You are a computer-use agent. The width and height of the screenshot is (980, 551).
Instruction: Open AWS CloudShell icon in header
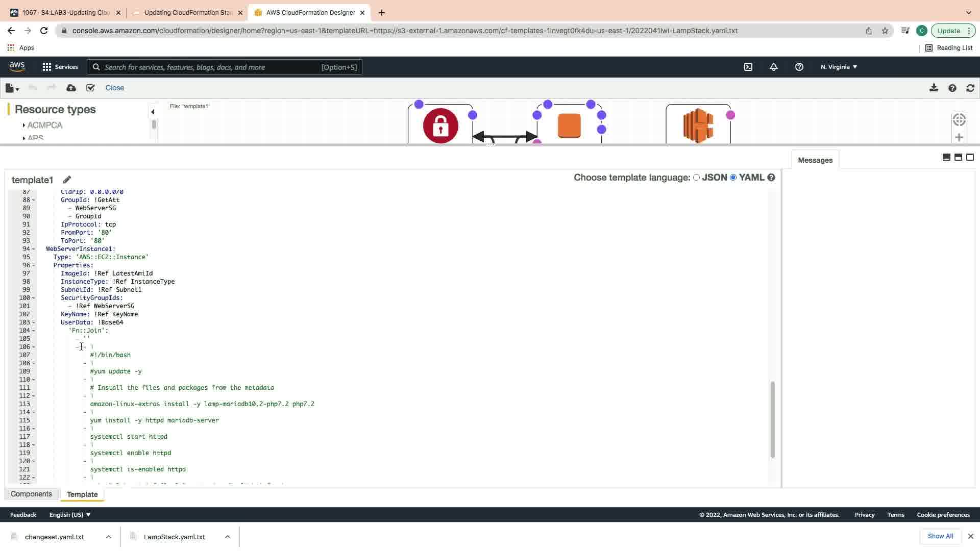click(x=748, y=67)
